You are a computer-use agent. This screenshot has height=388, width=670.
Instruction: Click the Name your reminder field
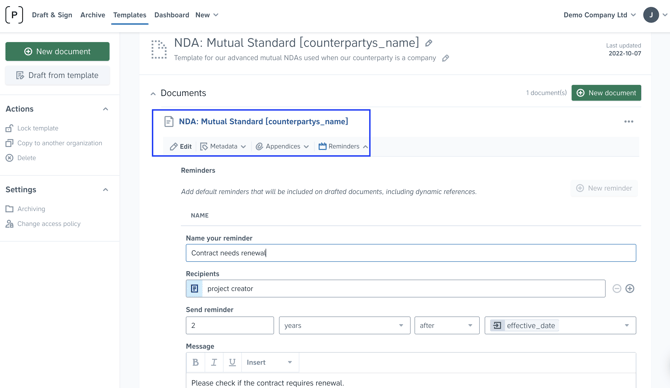411,253
